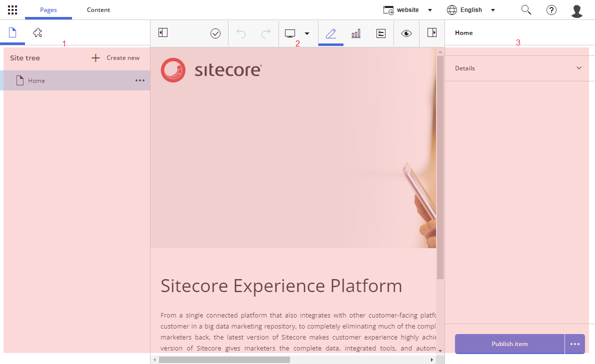
Task: Open the app launcher grid icon
Action: [x=12, y=10]
